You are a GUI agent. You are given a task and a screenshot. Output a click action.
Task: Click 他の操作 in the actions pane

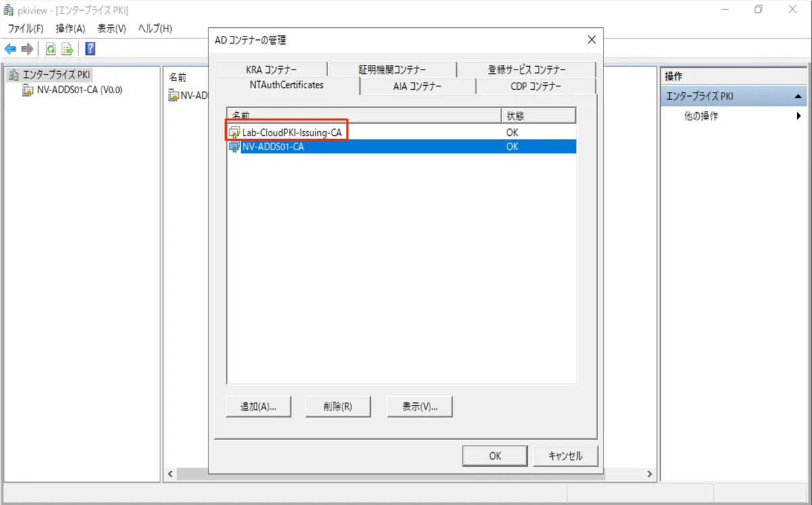tap(701, 116)
